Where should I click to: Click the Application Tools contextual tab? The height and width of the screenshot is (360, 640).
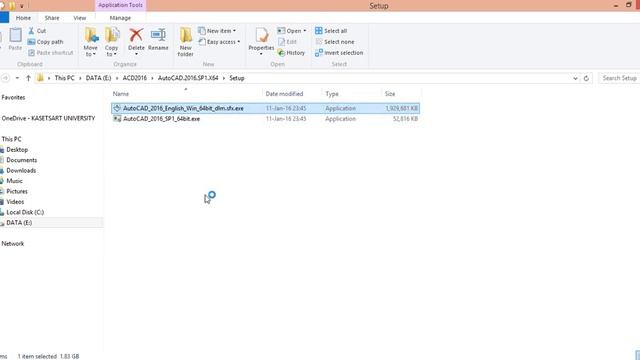(x=120, y=5)
